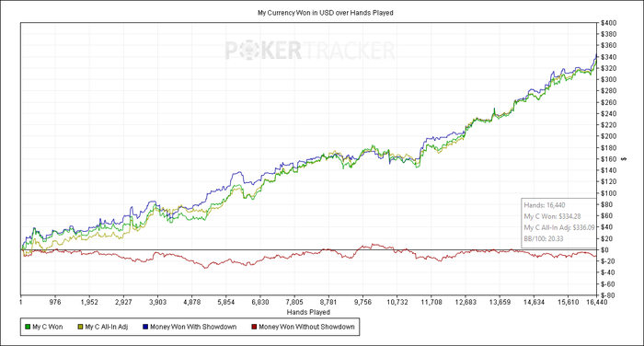The width and height of the screenshot is (644, 346).
Task: Click the x-axis tick label 3,903
Action: click(x=157, y=302)
